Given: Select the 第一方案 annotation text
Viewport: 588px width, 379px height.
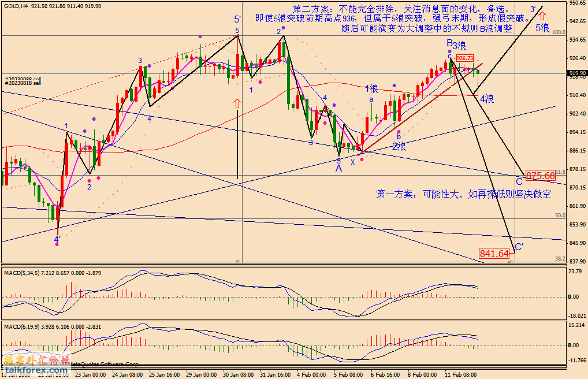Looking at the screenshot, I should 463,194.
